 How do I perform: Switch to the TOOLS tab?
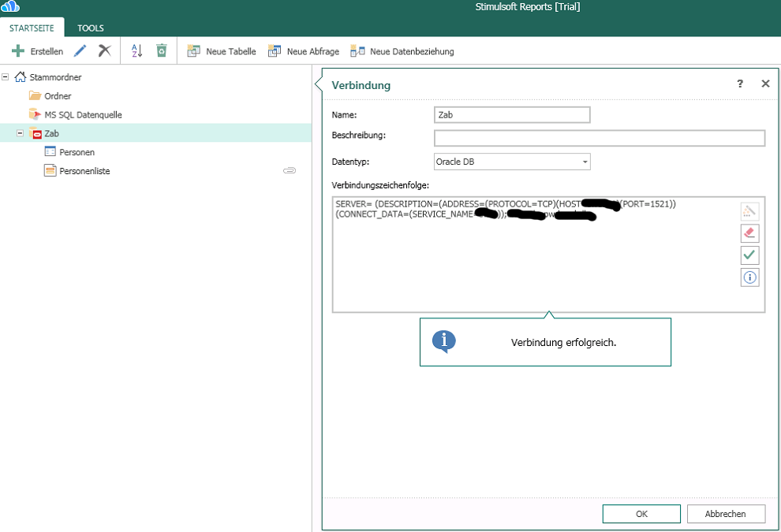coord(91,28)
